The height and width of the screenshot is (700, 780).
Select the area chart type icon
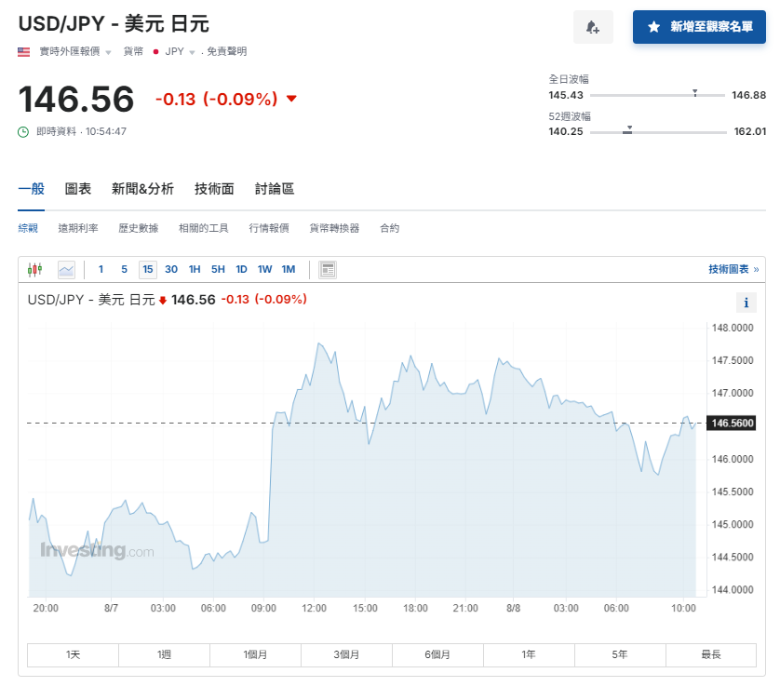tap(66, 270)
